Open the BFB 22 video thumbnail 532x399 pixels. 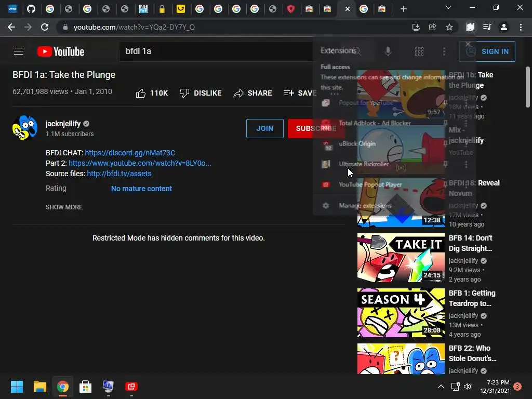(x=401, y=358)
